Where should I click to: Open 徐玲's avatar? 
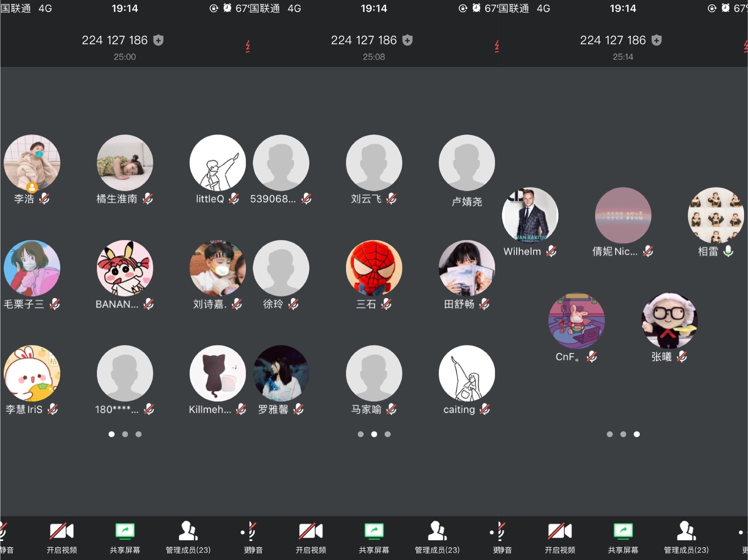coord(281,268)
